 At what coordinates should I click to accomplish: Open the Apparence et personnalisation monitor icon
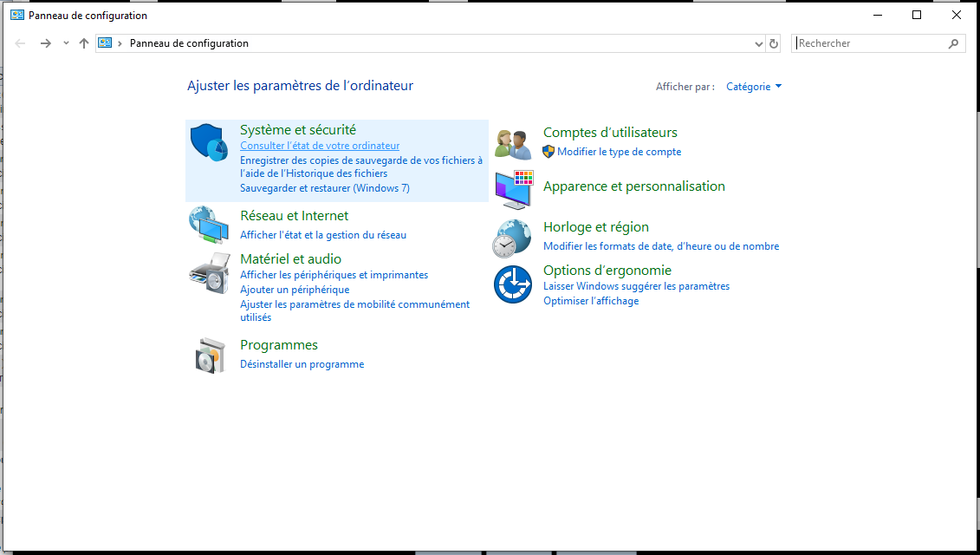(512, 189)
